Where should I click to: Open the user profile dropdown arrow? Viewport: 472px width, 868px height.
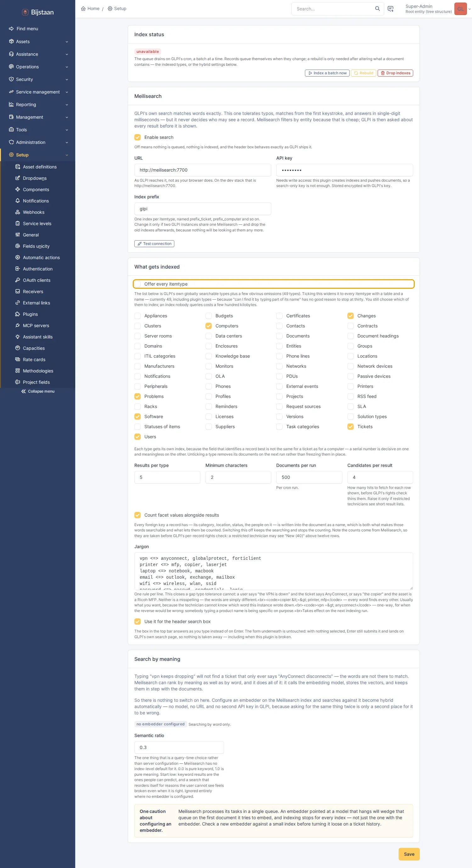click(469, 9)
